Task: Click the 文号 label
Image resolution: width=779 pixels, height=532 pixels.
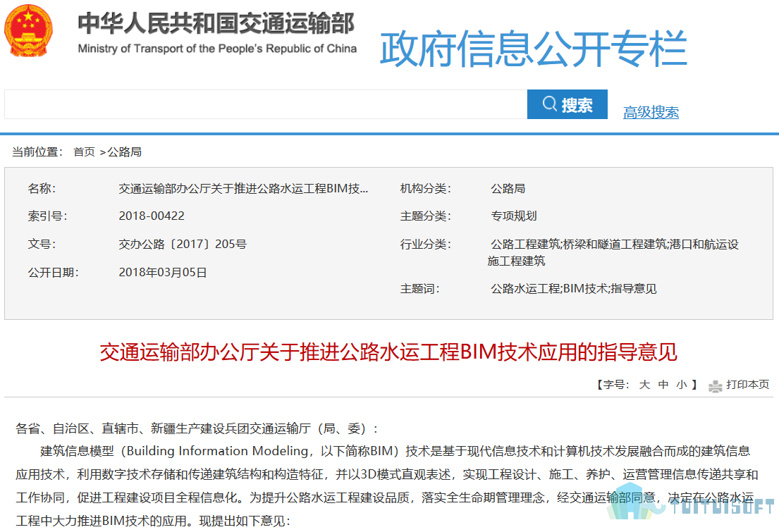Action: click(42, 245)
